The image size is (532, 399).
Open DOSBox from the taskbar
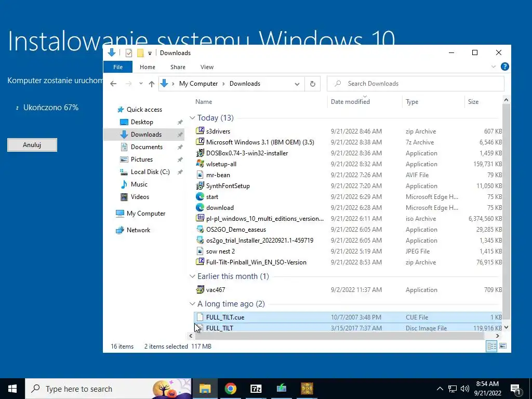[307, 389]
